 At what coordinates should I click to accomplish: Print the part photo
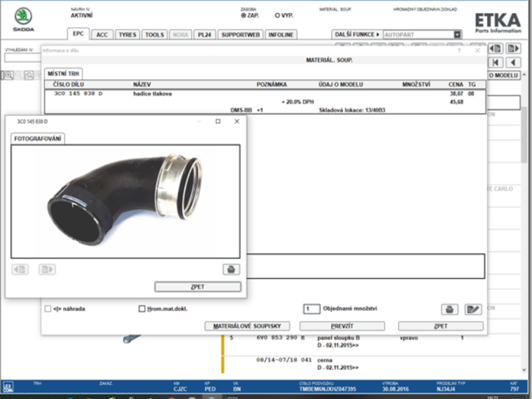[231, 269]
